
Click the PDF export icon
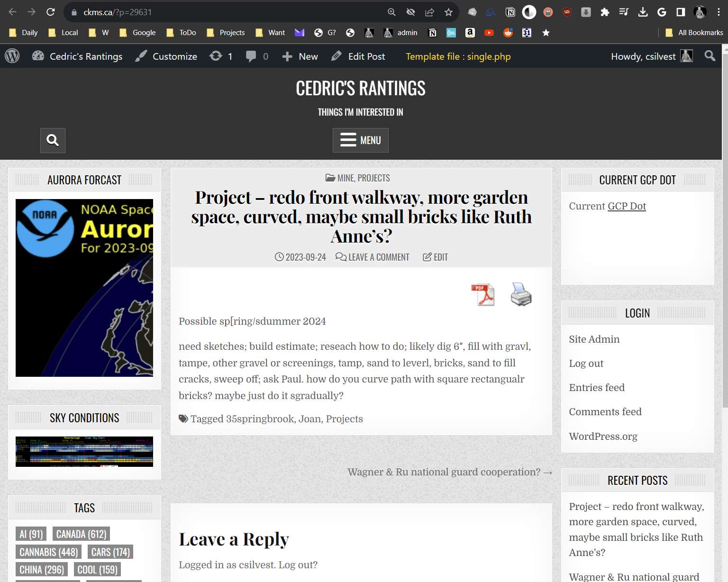point(482,294)
